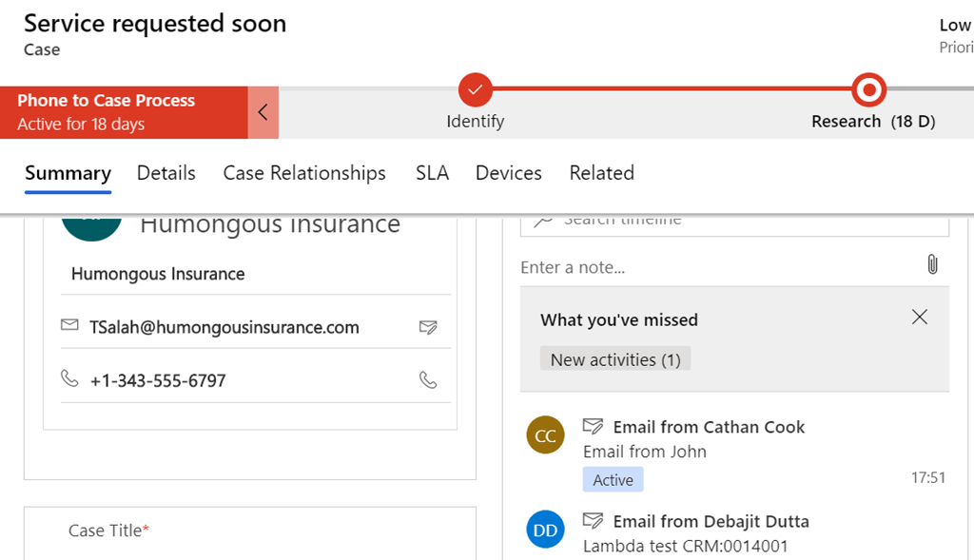
Task: Open the Devices tab
Action: pos(508,173)
